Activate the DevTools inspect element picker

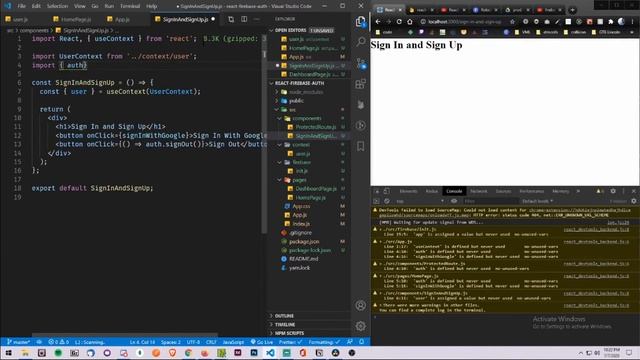[x=377, y=191]
